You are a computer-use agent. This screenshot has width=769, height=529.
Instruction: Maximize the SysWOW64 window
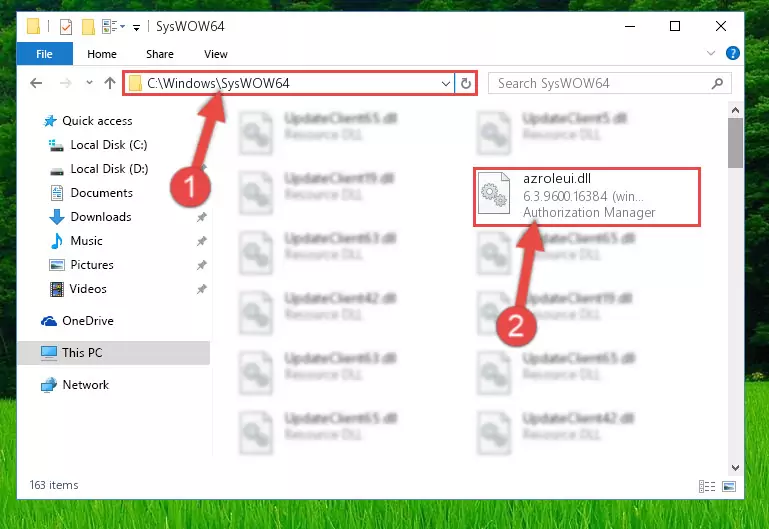click(675, 26)
